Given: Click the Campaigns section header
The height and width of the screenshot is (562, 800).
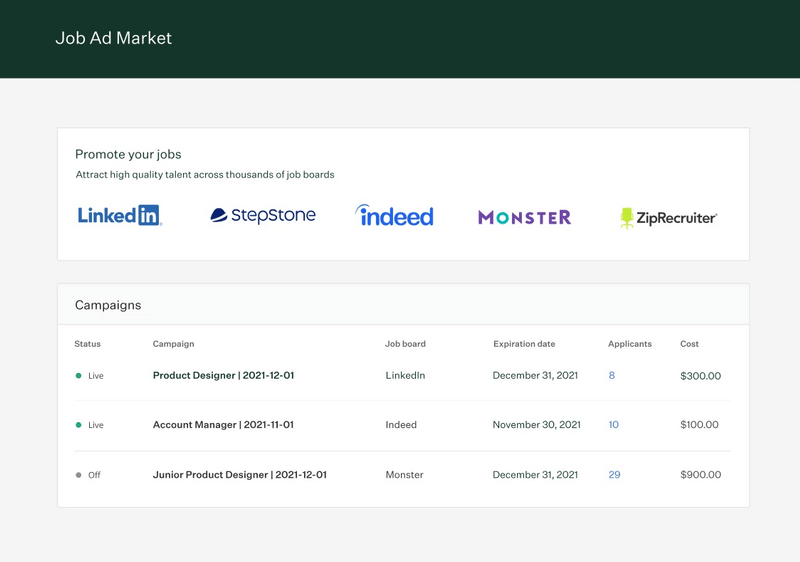Looking at the screenshot, I should [108, 305].
